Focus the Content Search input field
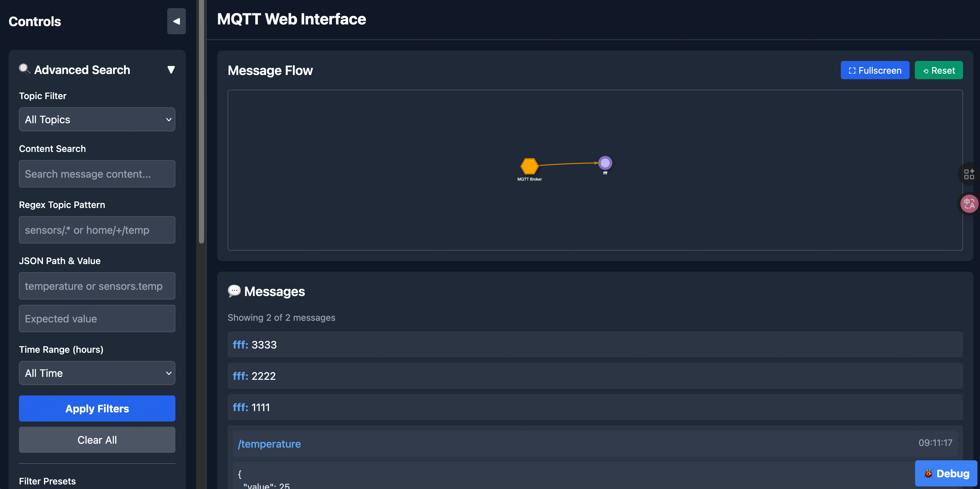 [97, 174]
